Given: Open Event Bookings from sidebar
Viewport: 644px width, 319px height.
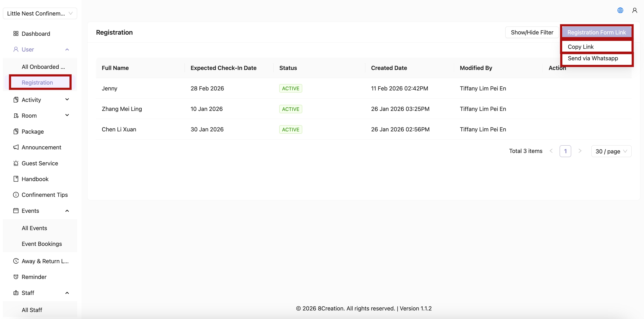Looking at the screenshot, I should [x=42, y=244].
